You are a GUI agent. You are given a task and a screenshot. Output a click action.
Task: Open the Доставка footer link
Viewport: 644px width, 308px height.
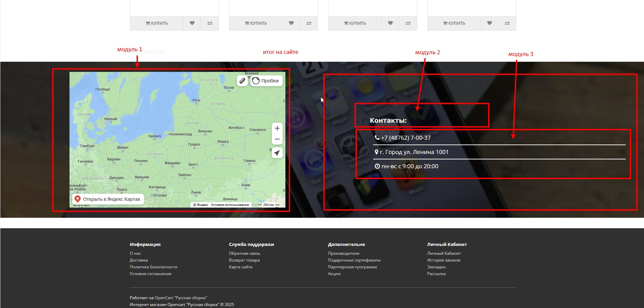pos(139,260)
